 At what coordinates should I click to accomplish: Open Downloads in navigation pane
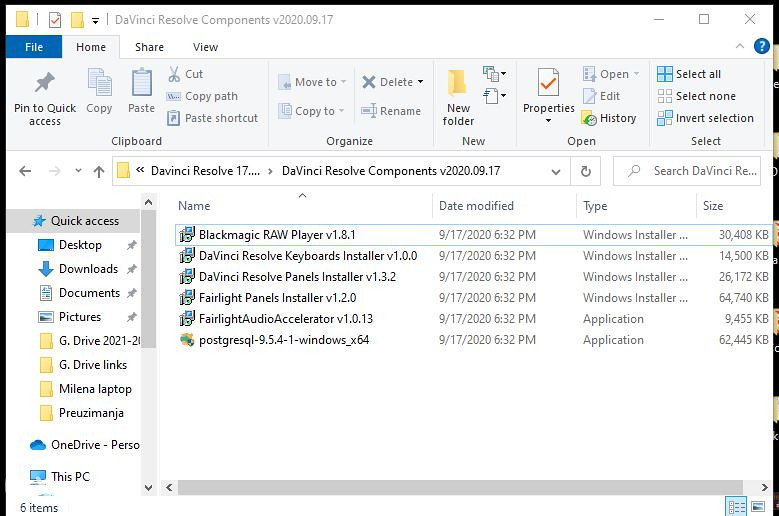(88, 269)
